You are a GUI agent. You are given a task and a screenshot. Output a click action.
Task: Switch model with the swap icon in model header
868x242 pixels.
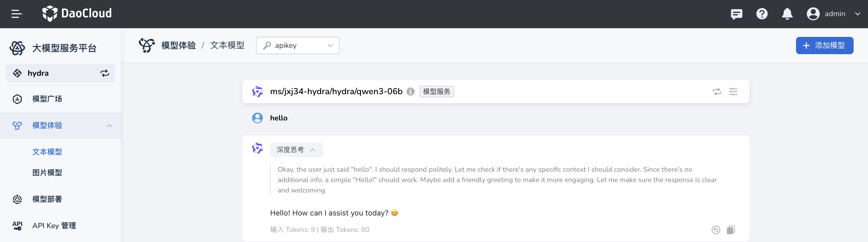click(x=717, y=92)
